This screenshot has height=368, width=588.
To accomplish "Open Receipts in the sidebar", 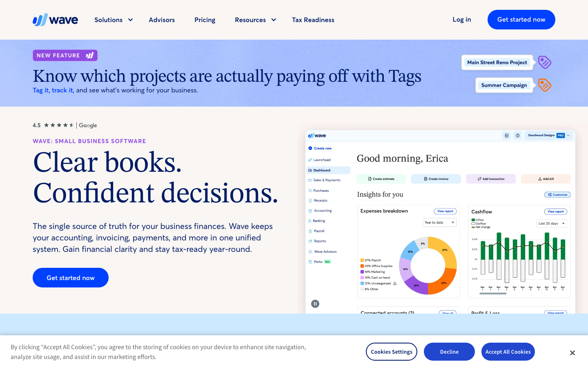I will pyautogui.click(x=318, y=200).
